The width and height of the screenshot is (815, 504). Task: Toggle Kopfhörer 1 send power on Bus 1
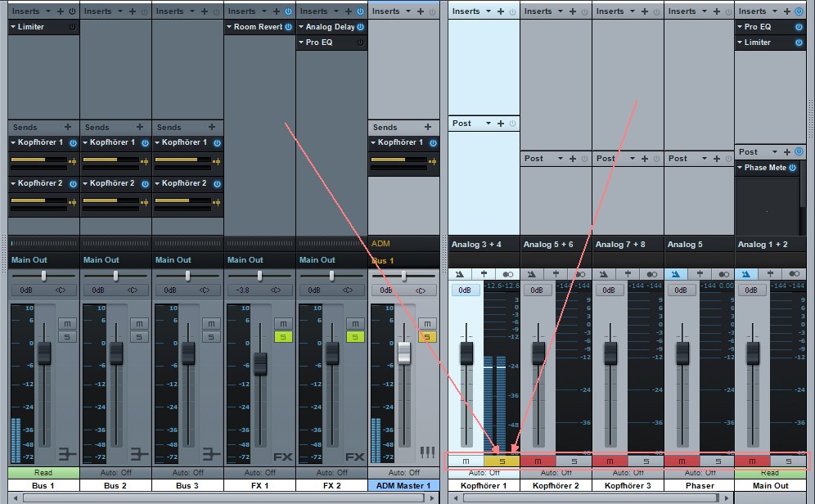[x=74, y=142]
